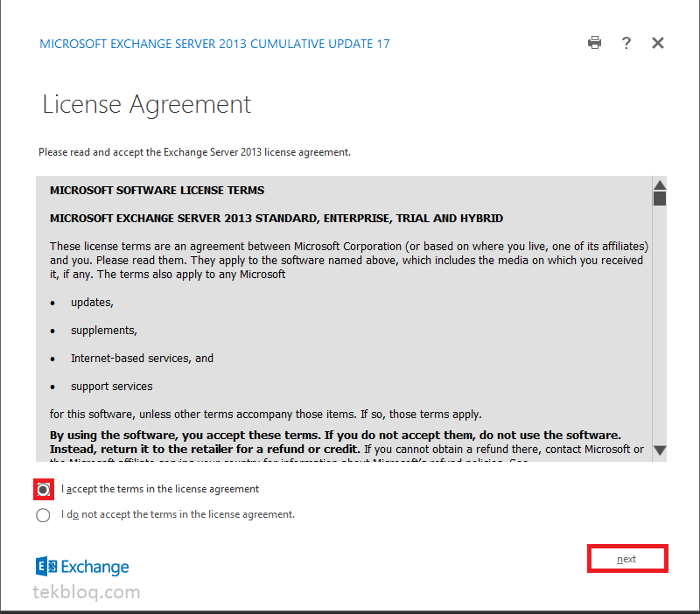
Task: Click the Exchange logo at bottom left
Action: [x=82, y=567]
